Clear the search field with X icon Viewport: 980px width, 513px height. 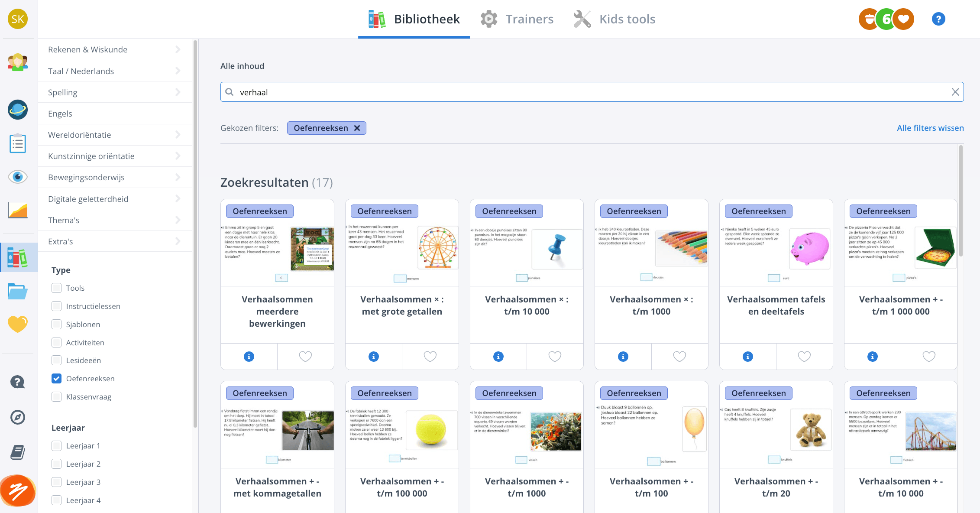pos(955,92)
